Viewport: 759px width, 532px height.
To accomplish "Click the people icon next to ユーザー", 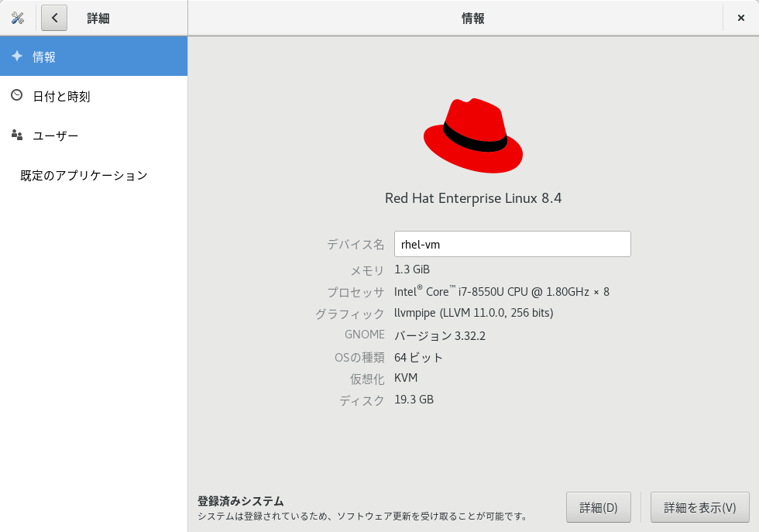I will (x=17, y=135).
